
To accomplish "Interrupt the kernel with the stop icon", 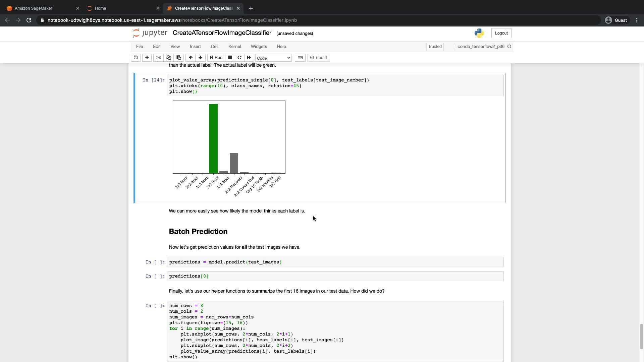I will coord(230,58).
